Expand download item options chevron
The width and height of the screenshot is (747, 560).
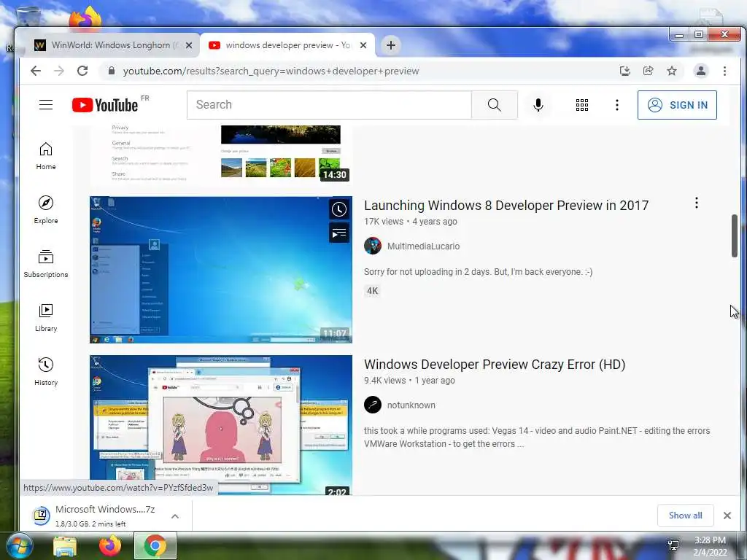coord(175,516)
